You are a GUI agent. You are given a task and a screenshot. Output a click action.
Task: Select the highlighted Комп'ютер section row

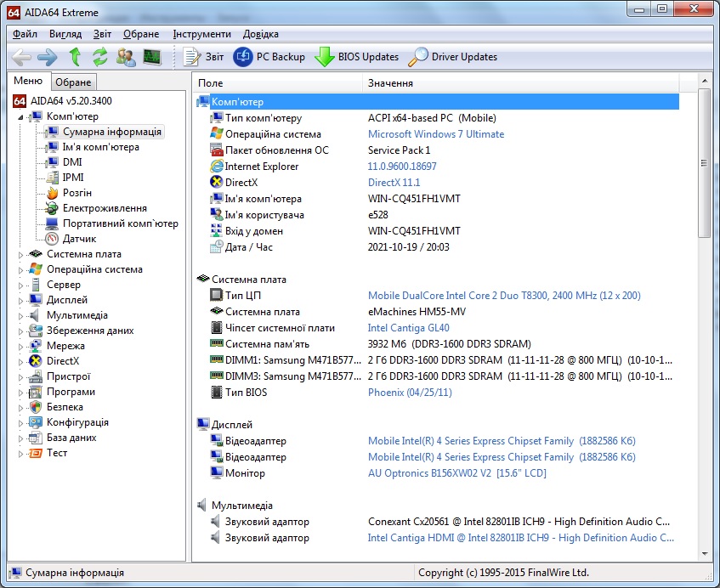(437, 102)
